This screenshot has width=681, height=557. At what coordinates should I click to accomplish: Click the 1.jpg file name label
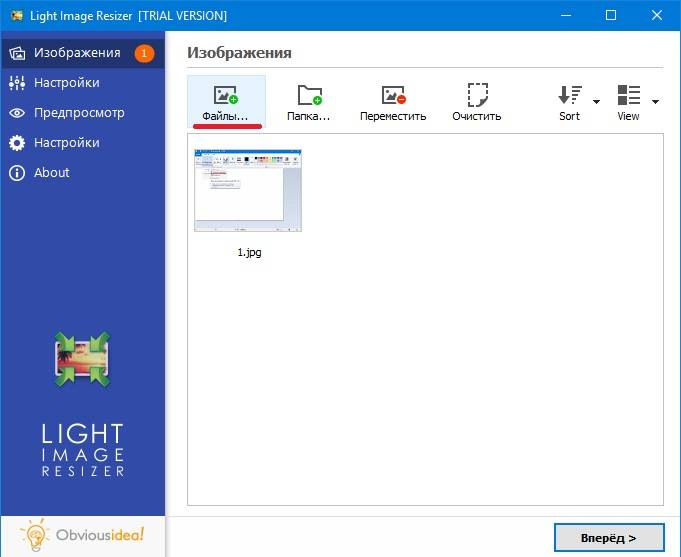click(249, 253)
